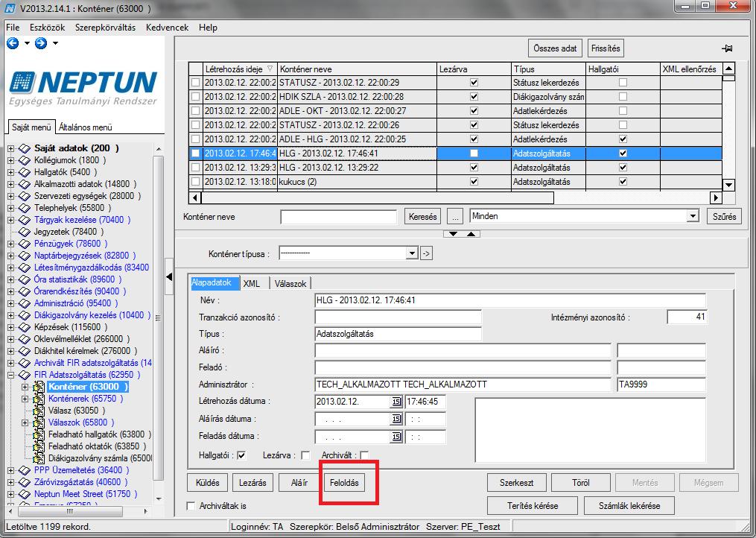Toggle Hallgatói checkbox in ADLE - HLG row

coord(623,139)
